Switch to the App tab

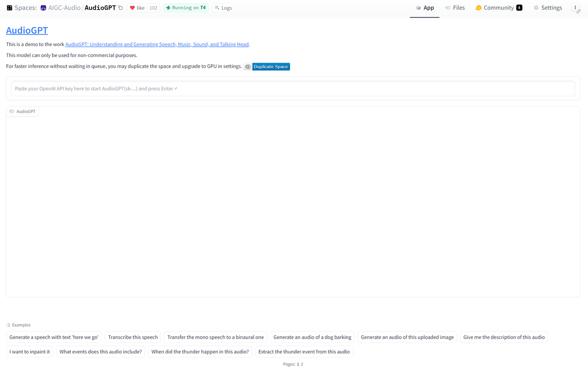pos(424,8)
